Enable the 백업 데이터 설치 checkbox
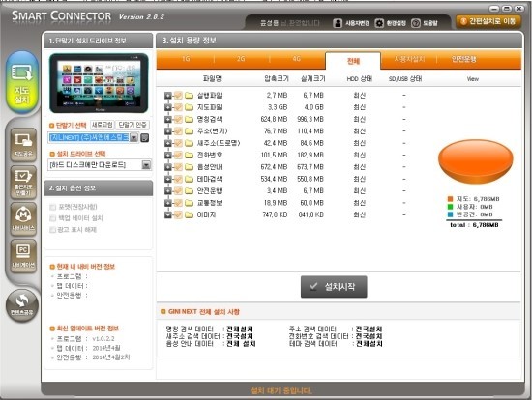Viewport: 532px width, 400px height. (x=52, y=218)
